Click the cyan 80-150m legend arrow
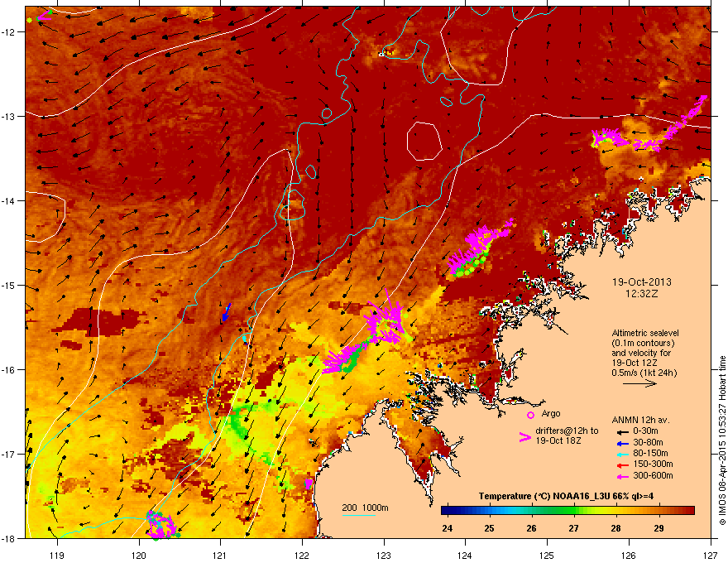Screen dimensions: 728x563 [x=621, y=454]
